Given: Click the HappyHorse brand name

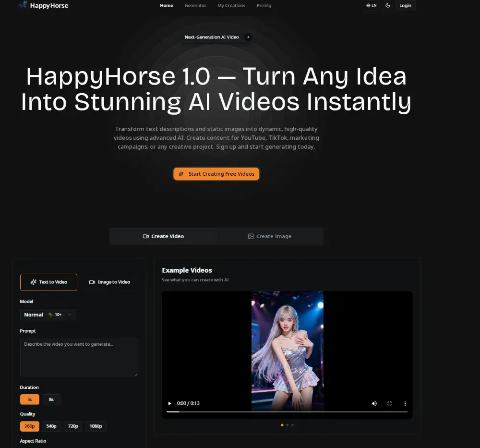Looking at the screenshot, I should [49, 5].
